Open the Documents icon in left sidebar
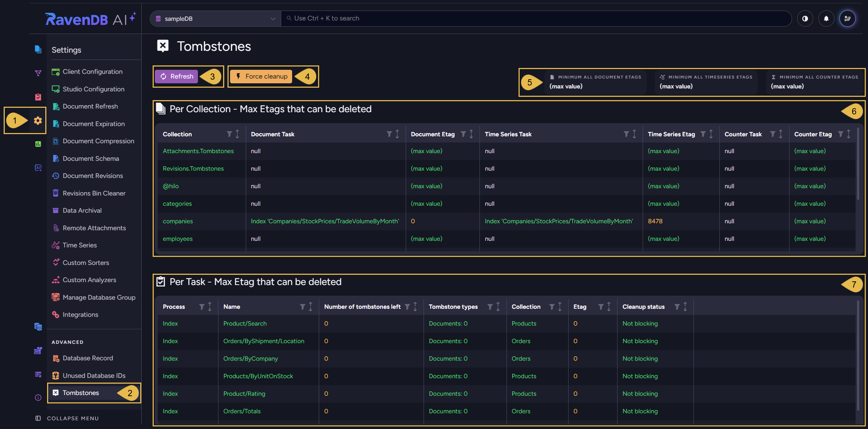The image size is (868, 429). click(38, 49)
